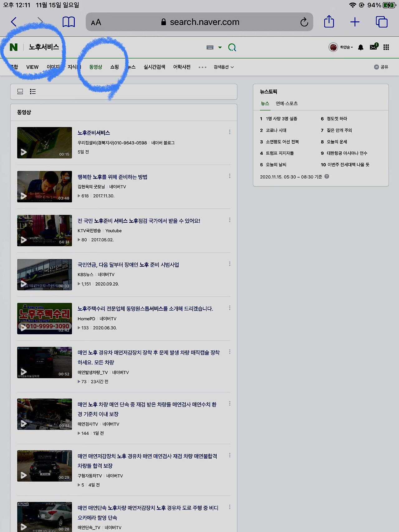Reload the search.naver.com page
Screen dimensions: 399x532
tap(304, 22)
